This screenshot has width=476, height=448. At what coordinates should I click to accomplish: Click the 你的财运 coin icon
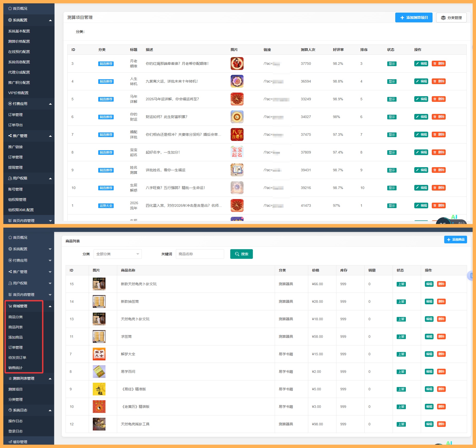[237, 117]
